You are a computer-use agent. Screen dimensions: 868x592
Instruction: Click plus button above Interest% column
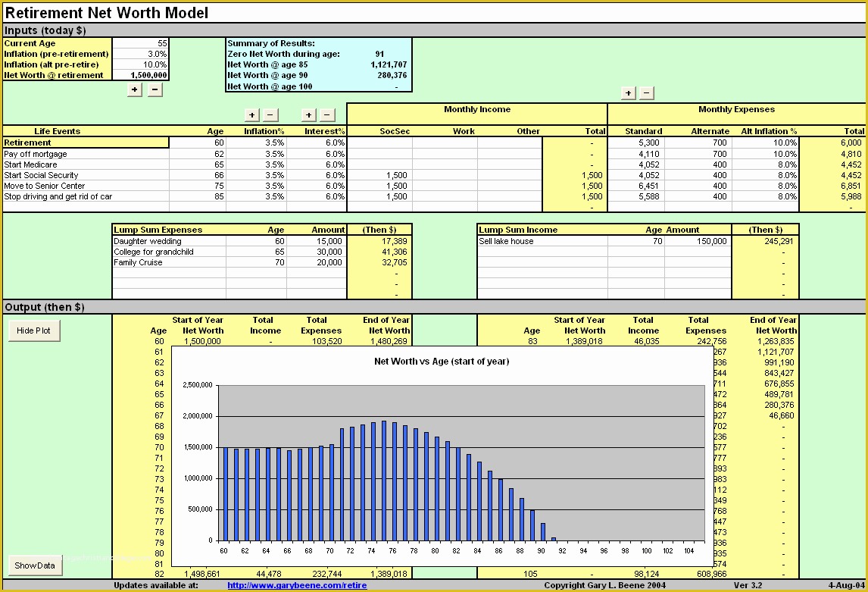pyautogui.click(x=309, y=115)
